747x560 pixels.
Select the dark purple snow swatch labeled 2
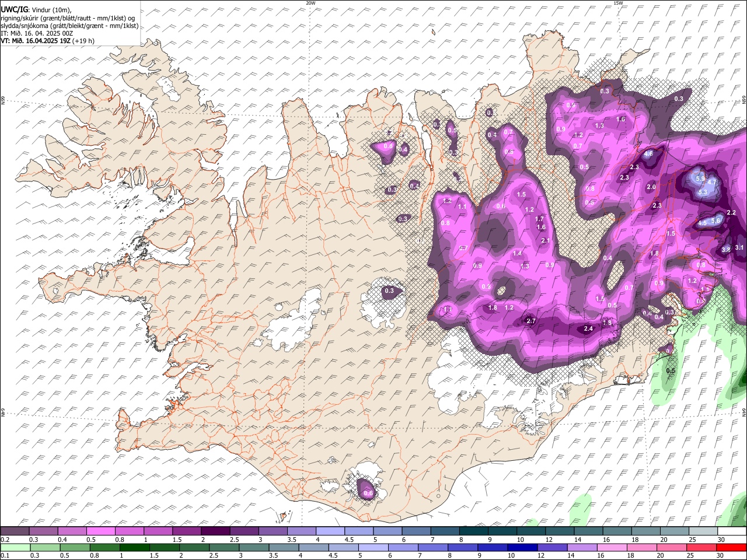click(215, 531)
